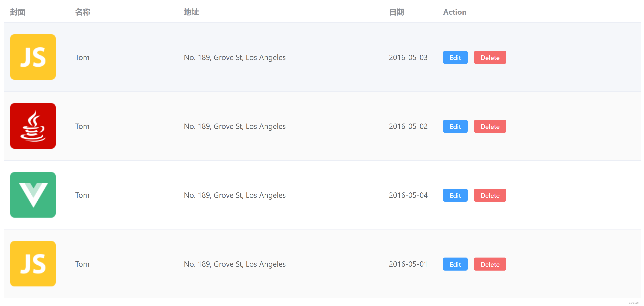The width and height of the screenshot is (644, 306).
Task: Click the 名称 column header
Action: pyautogui.click(x=83, y=12)
